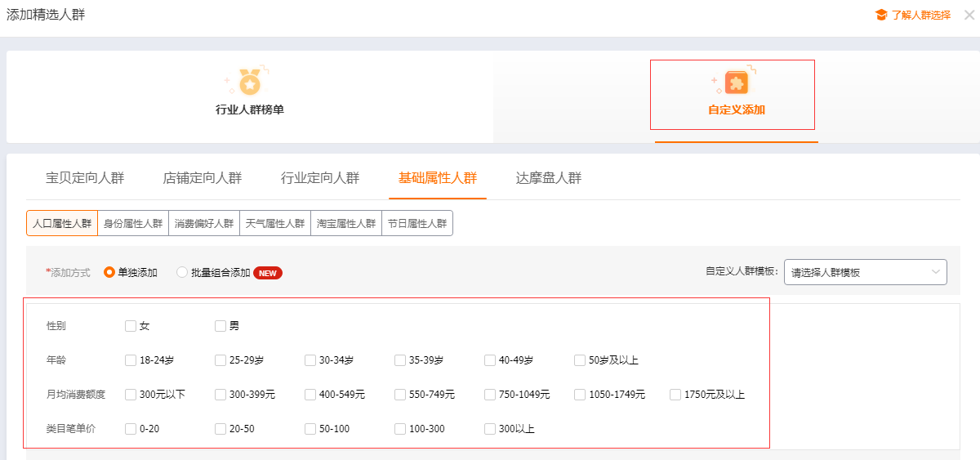The width and height of the screenshot is (980, 460).
Task: Check the 50岁及以上 age checkbox
Action: [x=580, y=360]
